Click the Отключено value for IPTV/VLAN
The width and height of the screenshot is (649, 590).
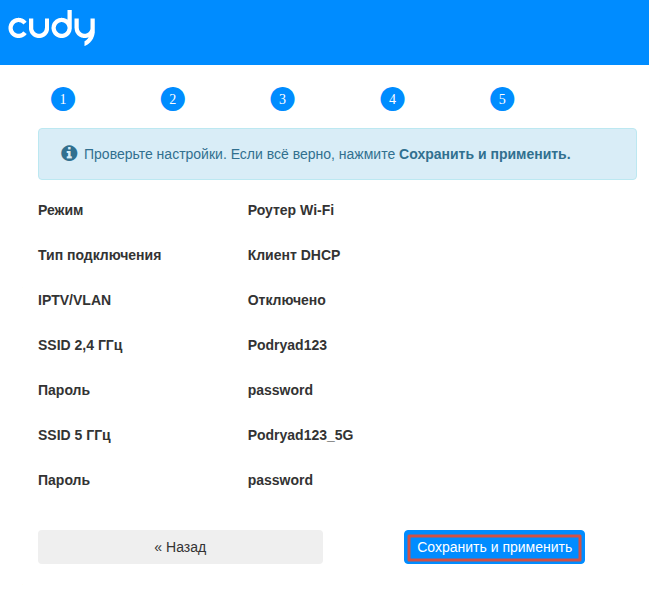click(x=286, y=300)
